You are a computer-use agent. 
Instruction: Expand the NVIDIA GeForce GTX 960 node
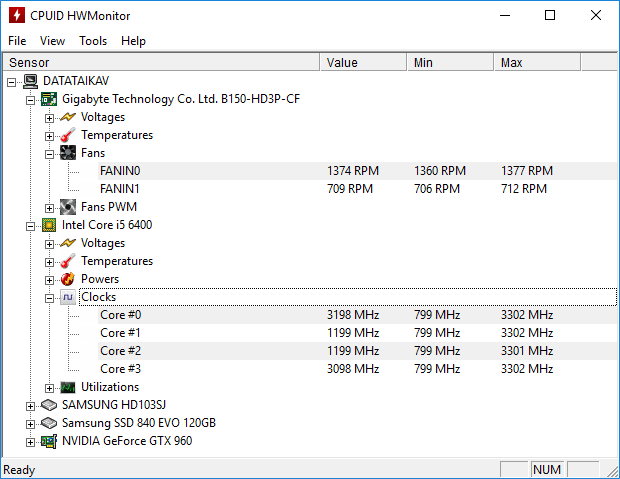(x=30, y=442)
